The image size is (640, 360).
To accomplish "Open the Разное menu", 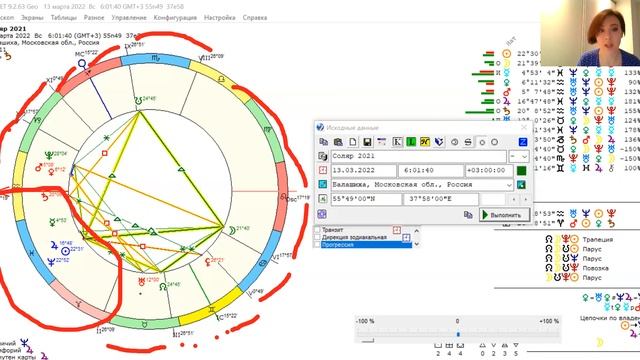I will 94,18.
